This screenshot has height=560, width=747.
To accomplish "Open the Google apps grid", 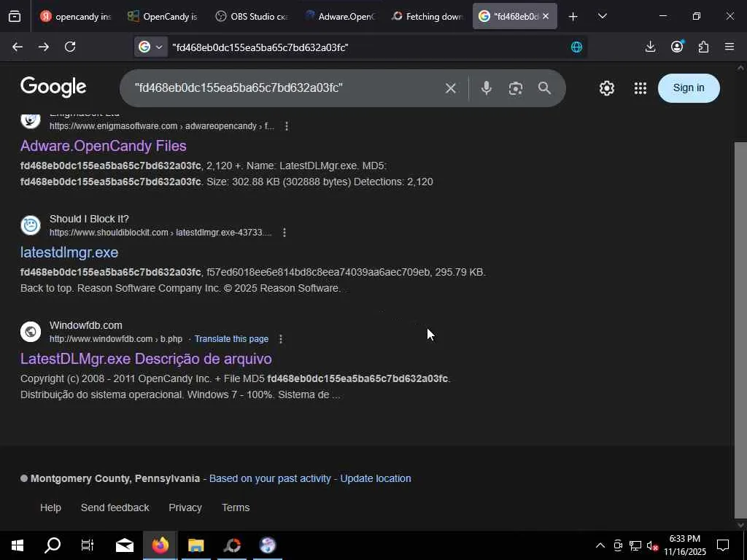I will [x=640, y=88].
